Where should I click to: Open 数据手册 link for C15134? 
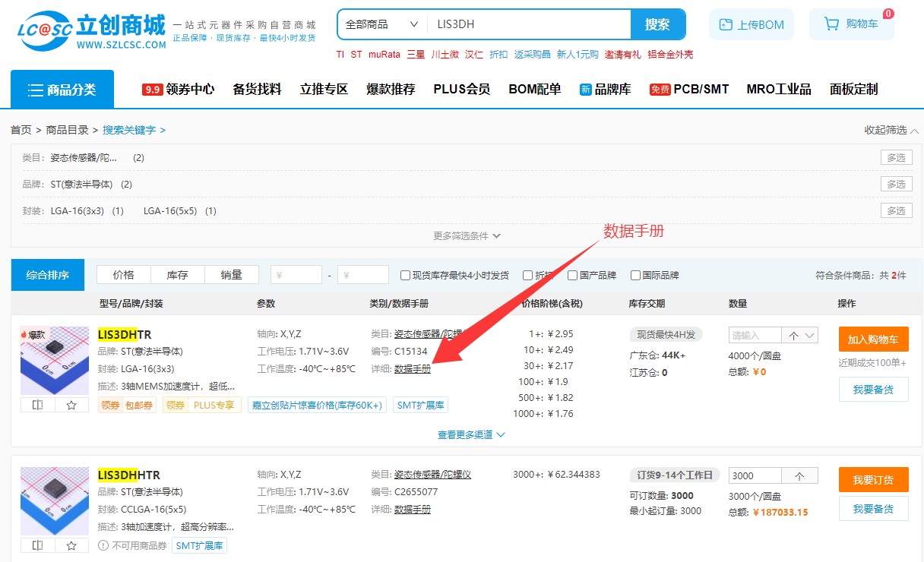click(413, 369)
